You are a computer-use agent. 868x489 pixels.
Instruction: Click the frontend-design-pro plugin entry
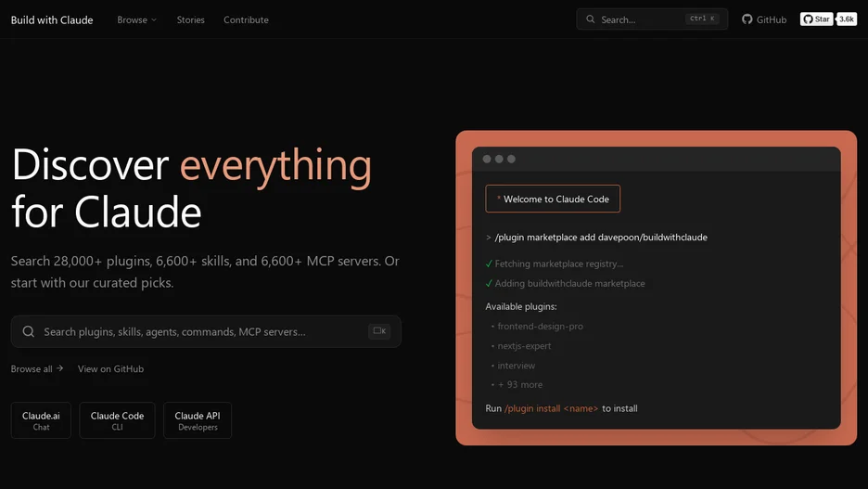[x=540, y=327]
